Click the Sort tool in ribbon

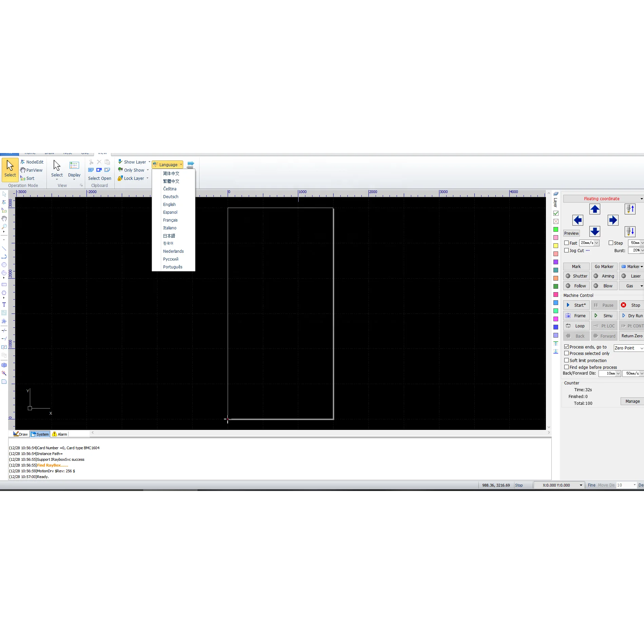(27, 178)
